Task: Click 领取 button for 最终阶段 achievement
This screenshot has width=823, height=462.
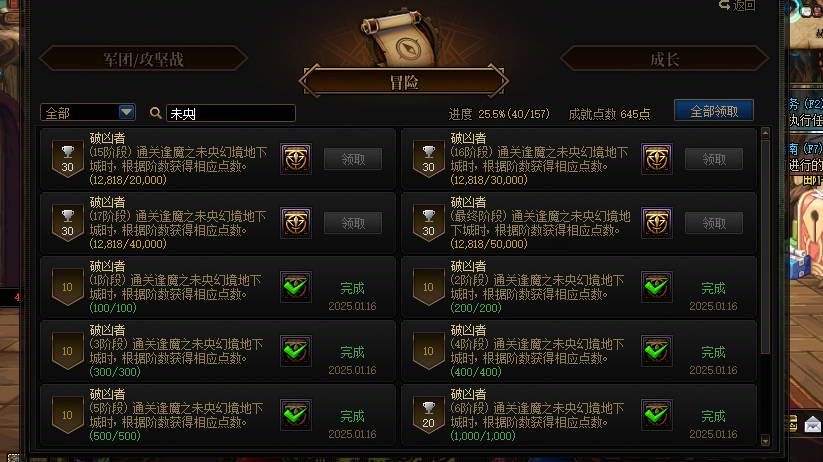Action: pos(714,223)
